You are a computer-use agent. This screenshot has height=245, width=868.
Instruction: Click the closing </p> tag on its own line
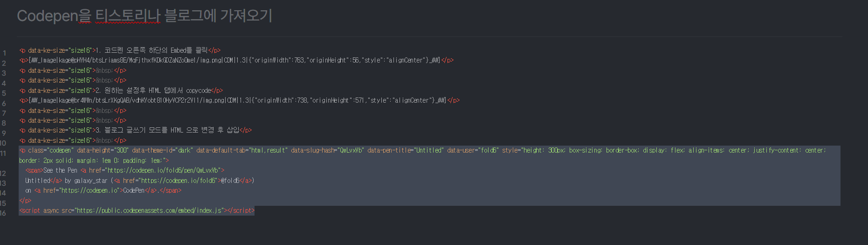tap(25, 201)
